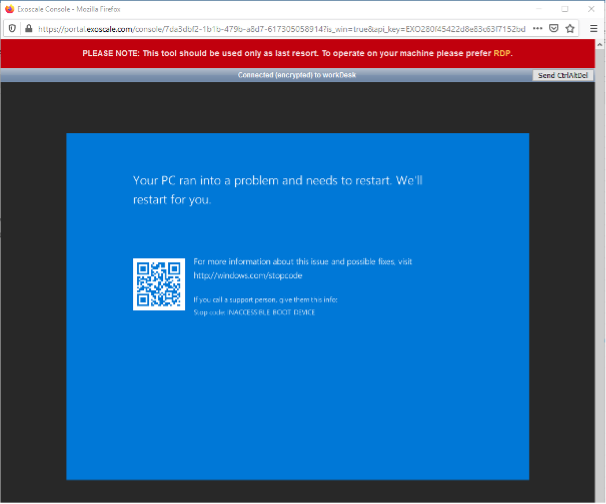Click the Send CtrlAltDel button
This screenshot has height=504, width=606.
563,75
